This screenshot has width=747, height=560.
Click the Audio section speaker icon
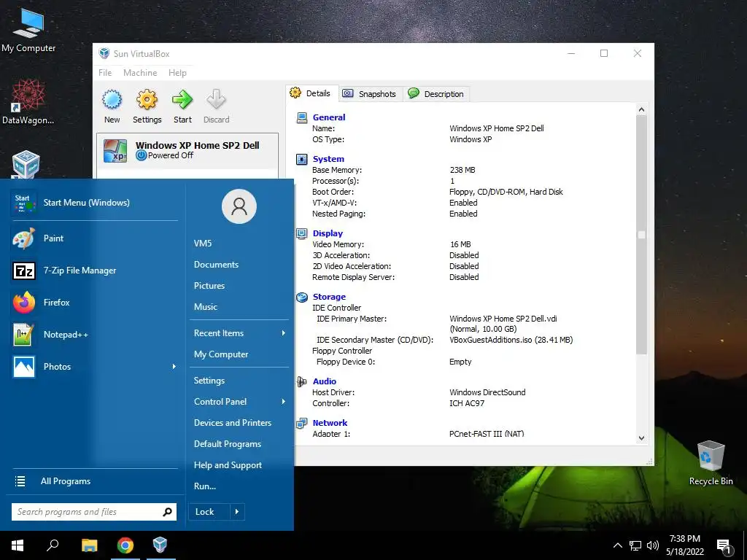pos(301,381)
